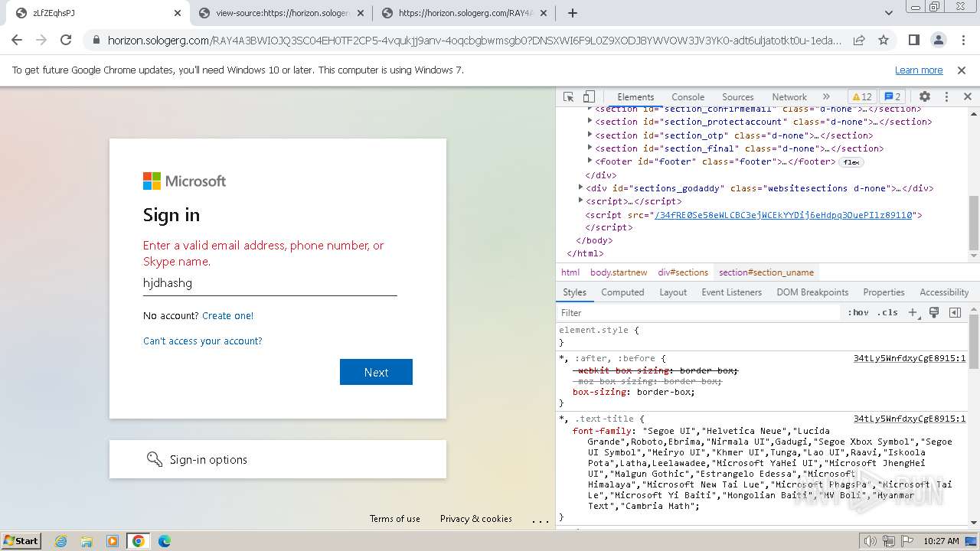
Task: Switch to the Layout pane tab
Action: [673, 292]
